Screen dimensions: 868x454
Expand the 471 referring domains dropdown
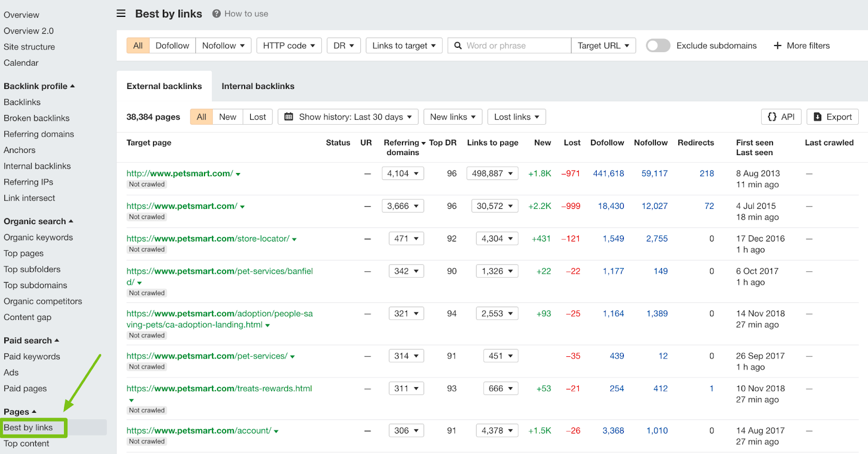(x=406, y=239)
